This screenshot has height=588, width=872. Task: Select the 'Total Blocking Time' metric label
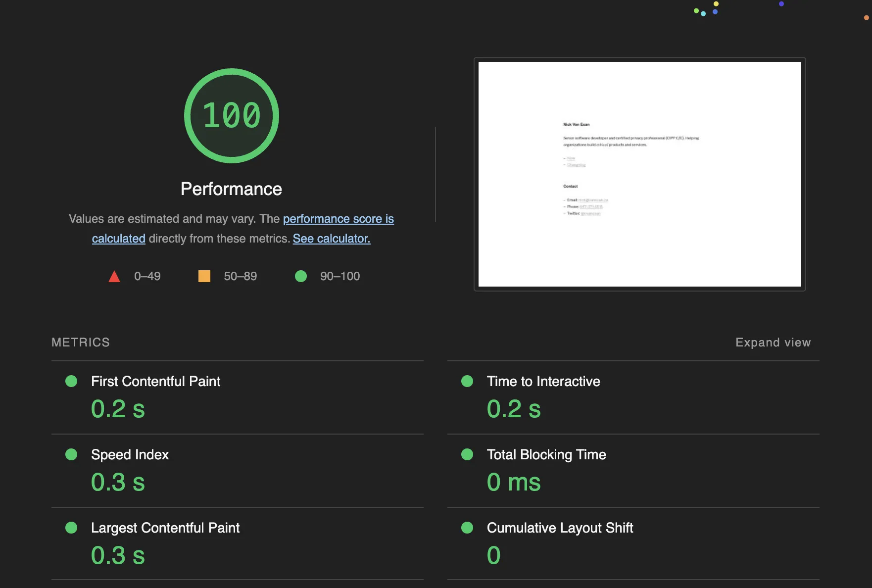(x=546, y=454)
